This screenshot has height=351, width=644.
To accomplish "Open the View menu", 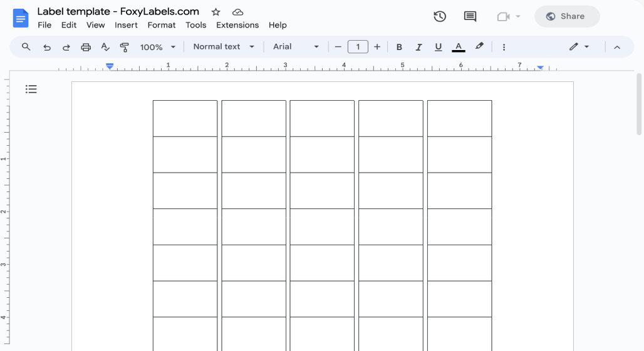I will pyautogui.click(x=95, y=25).
